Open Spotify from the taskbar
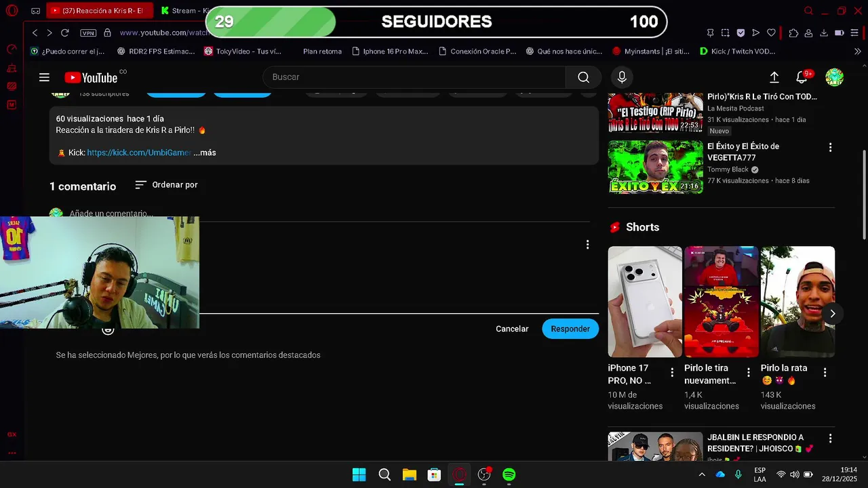The image size is (868, 488). [509, 474]
